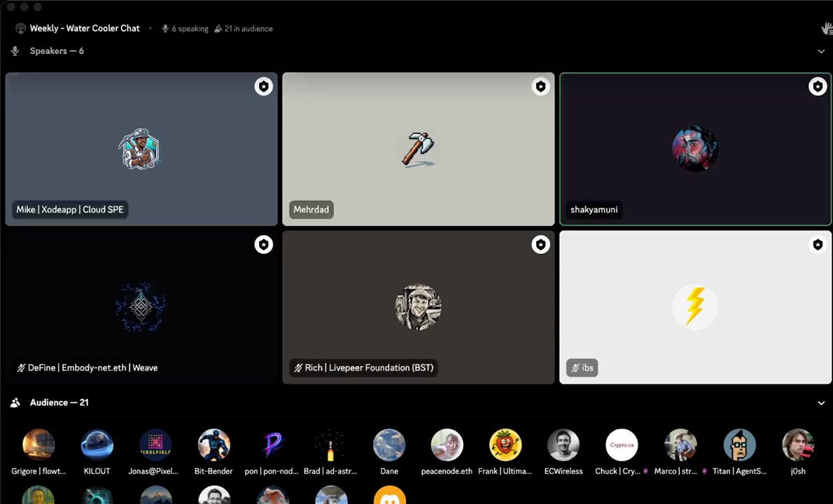Collapse the Audience section chevron
This screenshot has height=504, width=833.
coord(821,403)
